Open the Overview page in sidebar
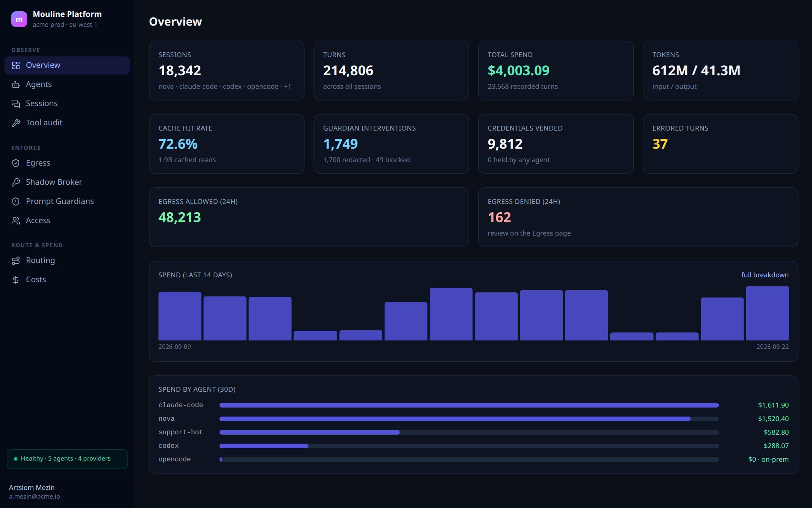 pos(67,65)
